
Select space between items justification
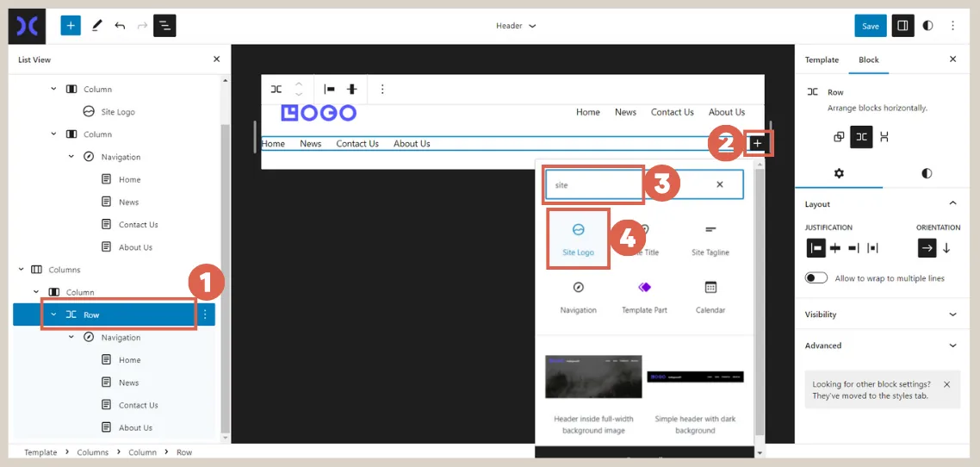[872, 248]
